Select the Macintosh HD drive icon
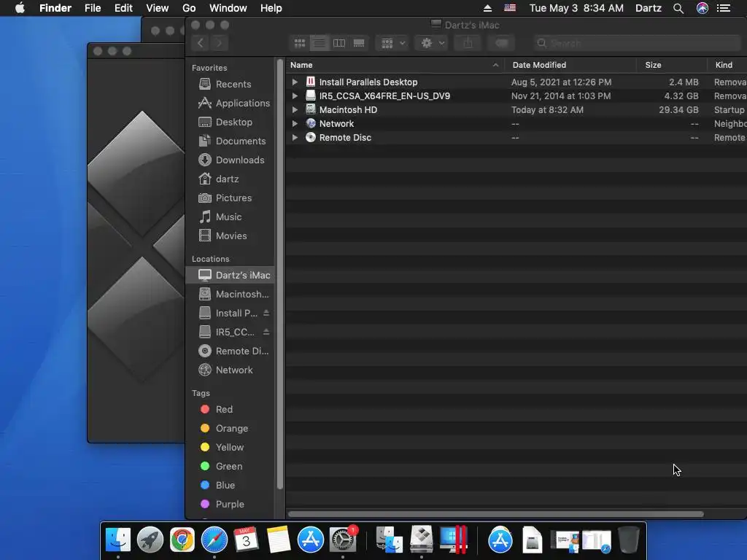747x560 pixels. click(x=311, y=109)
